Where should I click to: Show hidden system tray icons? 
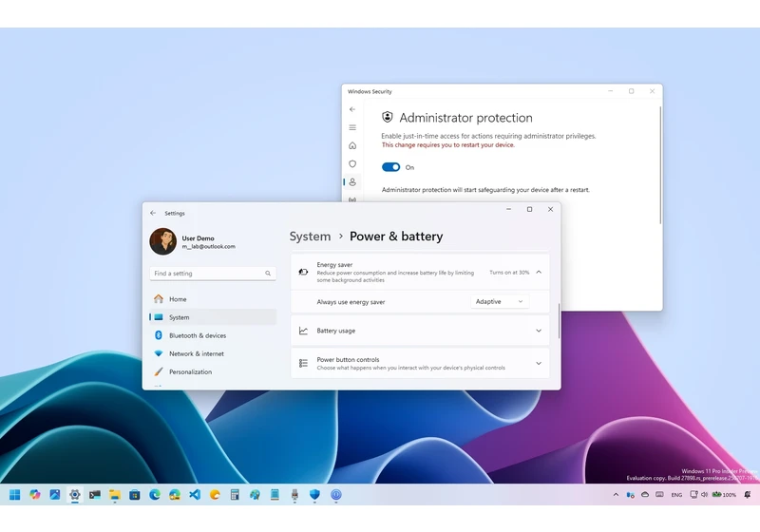(x=616, y=495)
